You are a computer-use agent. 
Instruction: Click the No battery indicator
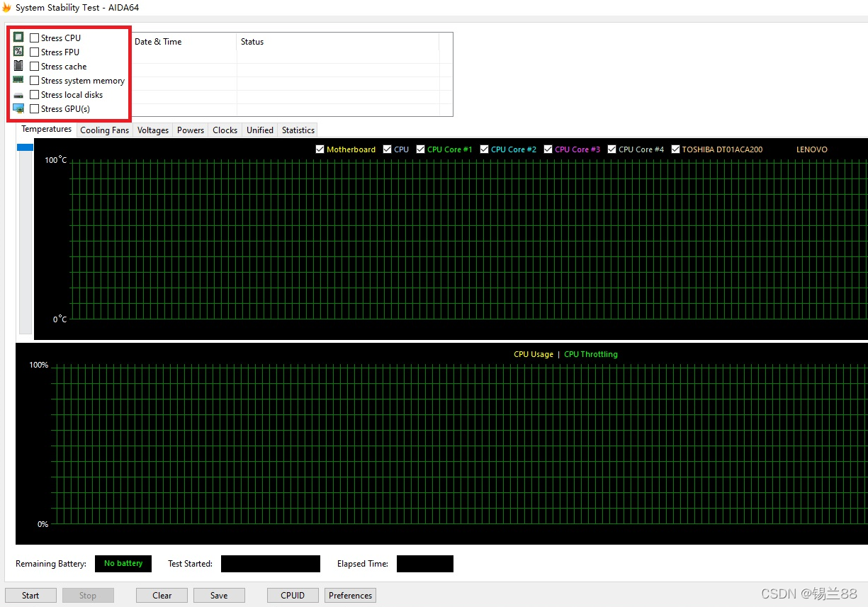pyautogui.click(x=123, y=564)
